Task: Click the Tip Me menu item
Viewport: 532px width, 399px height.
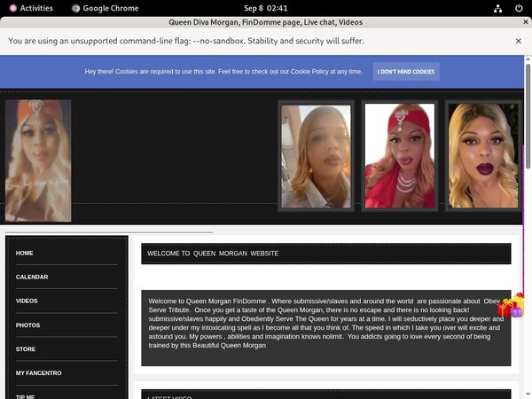Action: pos(27,395)
